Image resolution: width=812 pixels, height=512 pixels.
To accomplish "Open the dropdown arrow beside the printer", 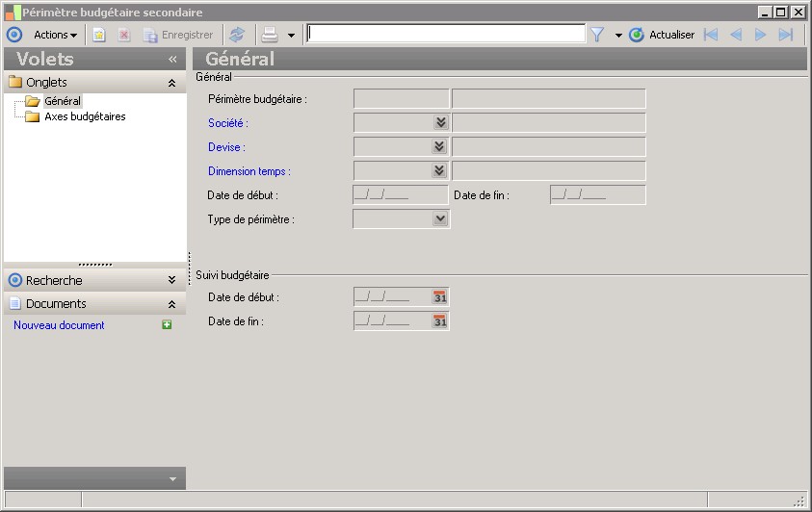I will point(292,36).
